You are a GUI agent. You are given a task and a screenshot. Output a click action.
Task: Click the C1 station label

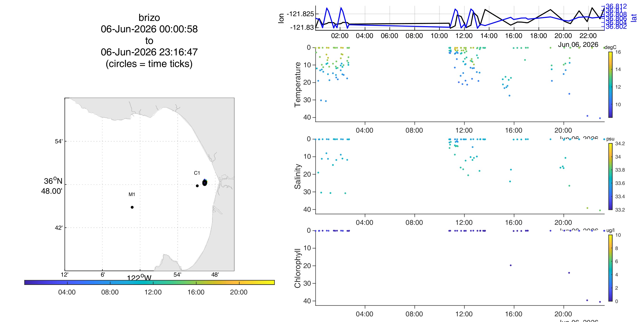click(197, 173)
